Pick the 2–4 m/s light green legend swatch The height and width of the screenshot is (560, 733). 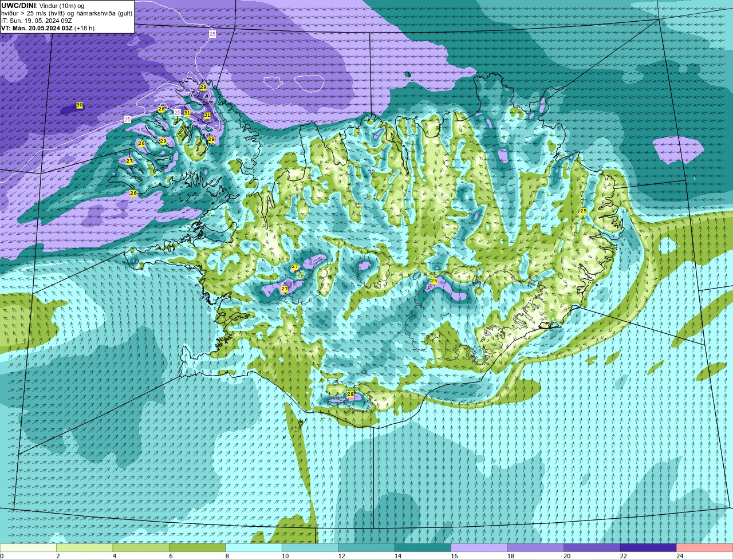[x=85, y=547]
